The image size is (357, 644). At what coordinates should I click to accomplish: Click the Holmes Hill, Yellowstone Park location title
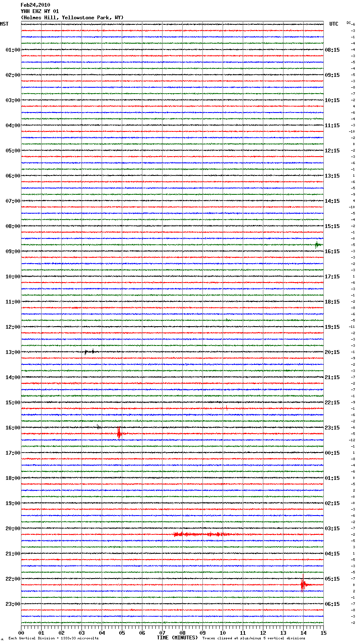click(x=72, y=18)
